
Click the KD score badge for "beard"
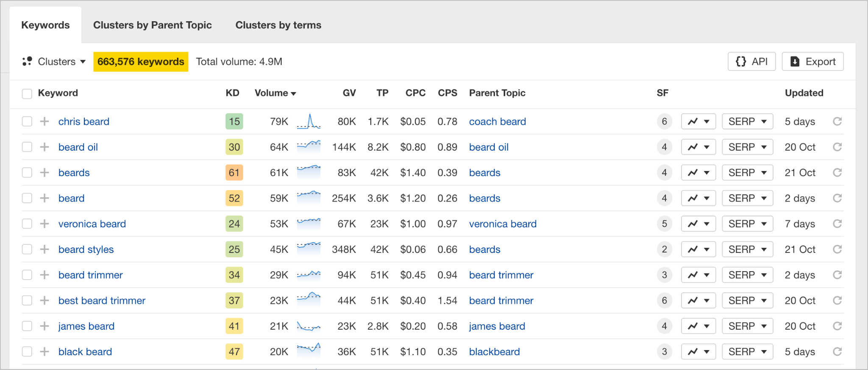[234, 198]
